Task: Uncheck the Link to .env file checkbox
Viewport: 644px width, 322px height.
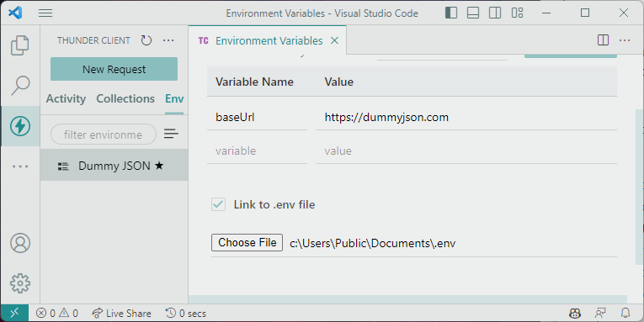Action: coord(219,204)
